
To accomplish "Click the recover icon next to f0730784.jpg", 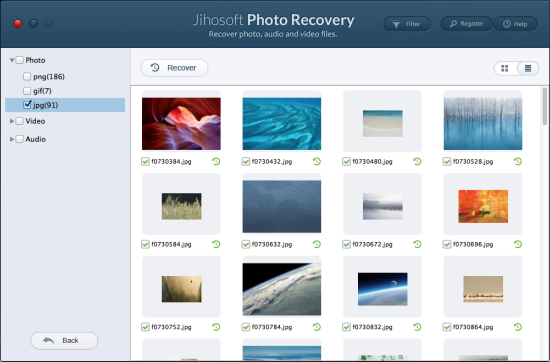I will pyautogui.click(x=317, y=327).
